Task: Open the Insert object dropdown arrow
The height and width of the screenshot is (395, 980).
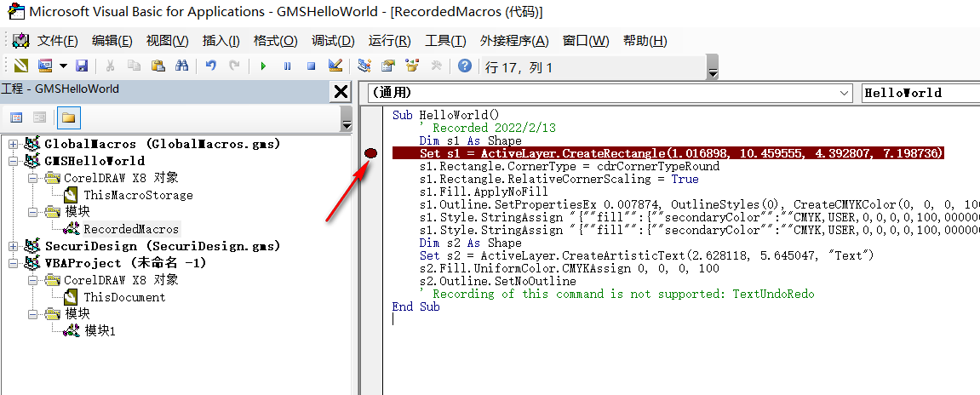Action: [63, 66]
